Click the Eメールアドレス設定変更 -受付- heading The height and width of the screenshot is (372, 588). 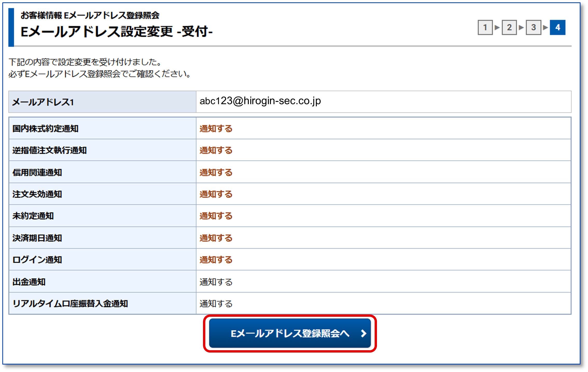click(x=116, y=32)
